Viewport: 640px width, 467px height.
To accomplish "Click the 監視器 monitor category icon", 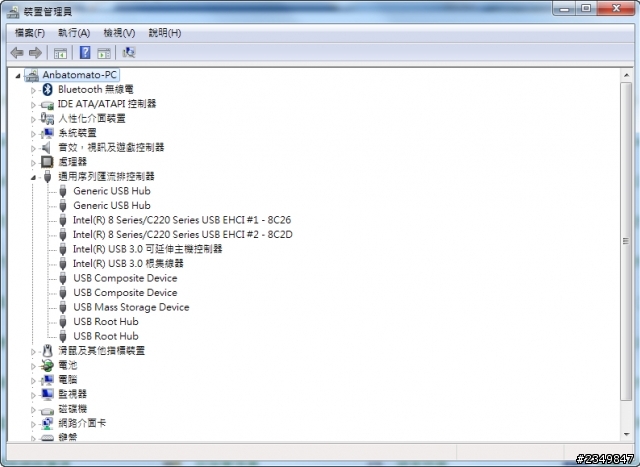I will point(47,394).
